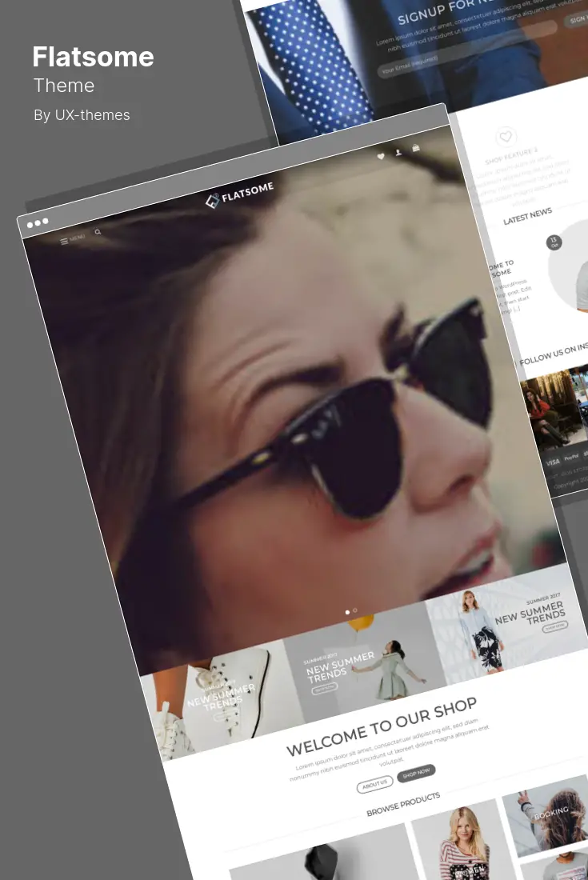Click the search magnifier icon

pyautogui.click(x=98, y=232)
